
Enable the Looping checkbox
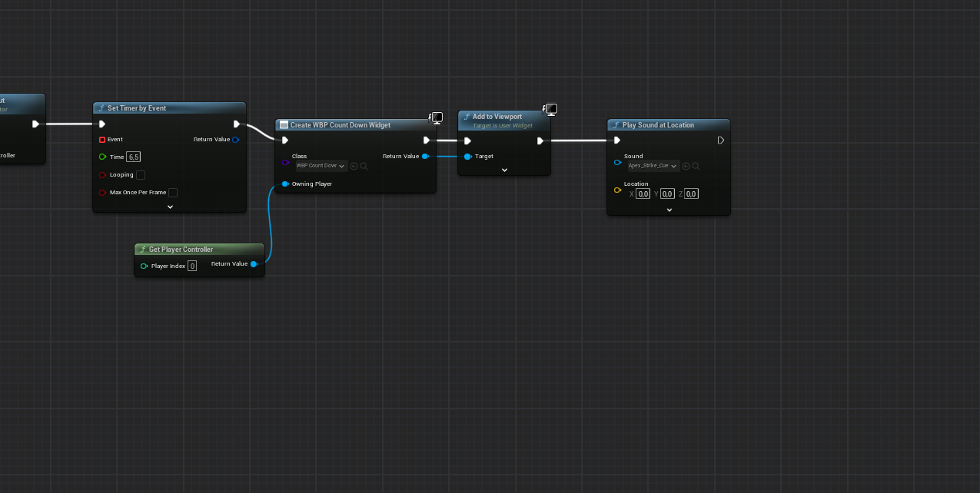click(141, 175)
